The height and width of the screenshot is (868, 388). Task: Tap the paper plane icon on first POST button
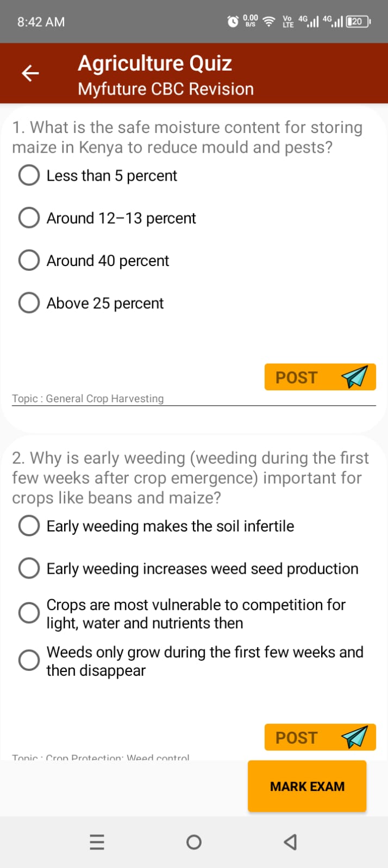coord(354,376)
